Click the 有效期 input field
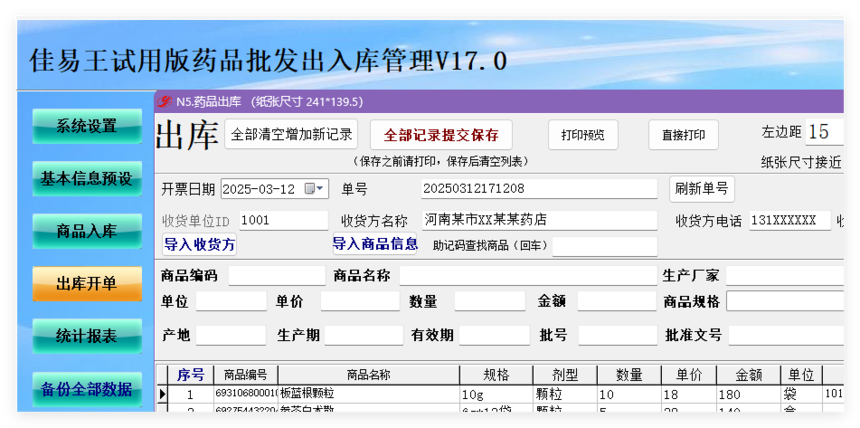 click(x=495, y=335)
